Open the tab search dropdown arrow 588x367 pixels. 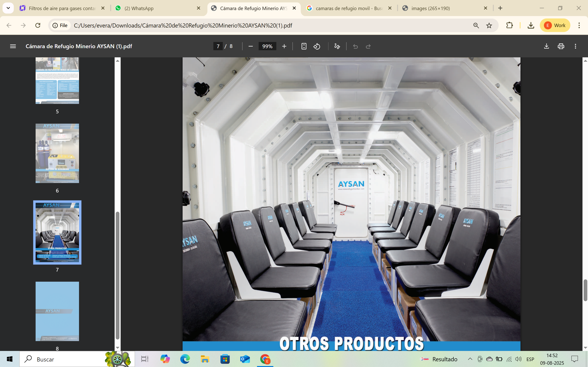(x=8, y=8)
